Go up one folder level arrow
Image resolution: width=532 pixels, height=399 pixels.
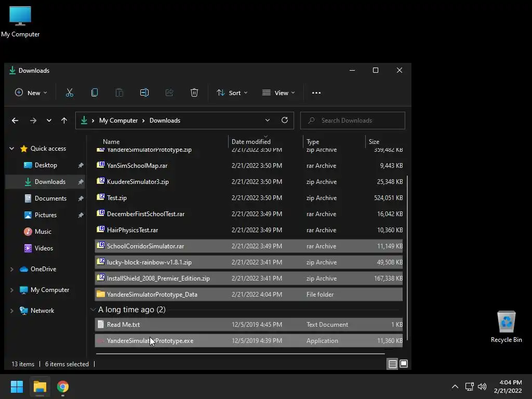point(64,121)
